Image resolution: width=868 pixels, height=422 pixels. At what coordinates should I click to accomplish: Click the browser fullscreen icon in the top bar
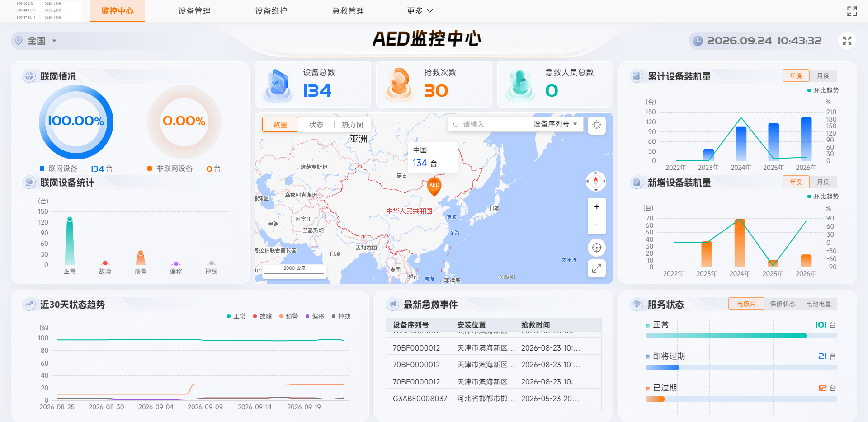852,11
